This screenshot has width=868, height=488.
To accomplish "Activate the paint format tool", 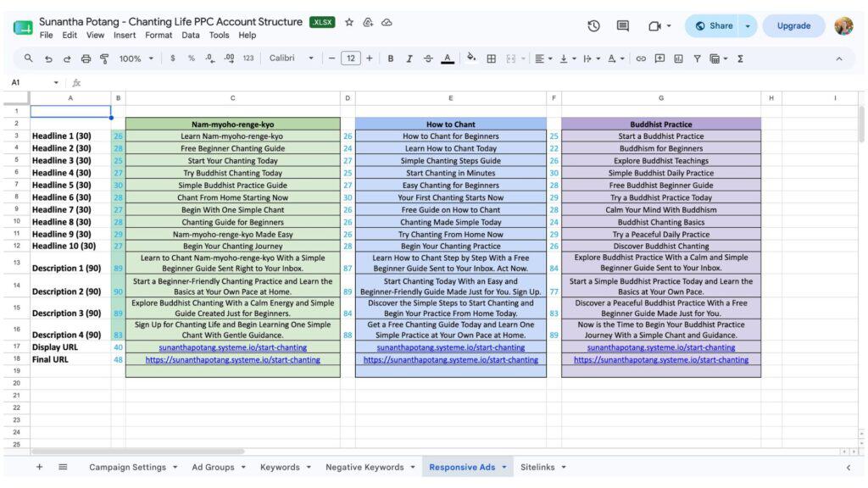I will [x=104, y=58].
